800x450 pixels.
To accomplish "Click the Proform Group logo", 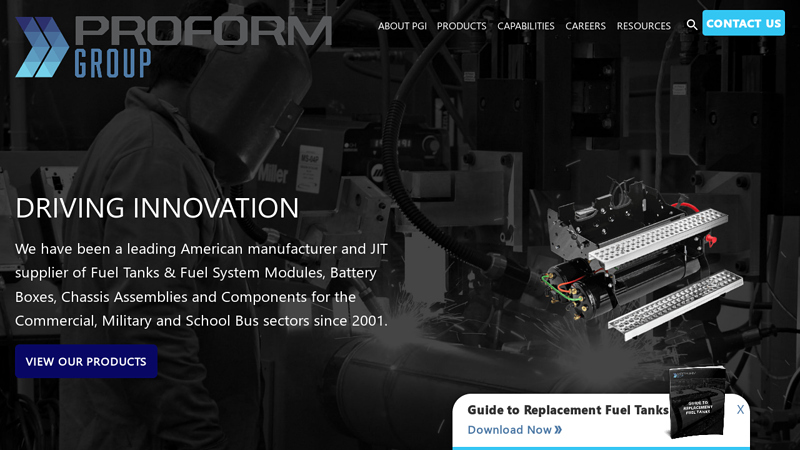I will [x=173, y=47].
